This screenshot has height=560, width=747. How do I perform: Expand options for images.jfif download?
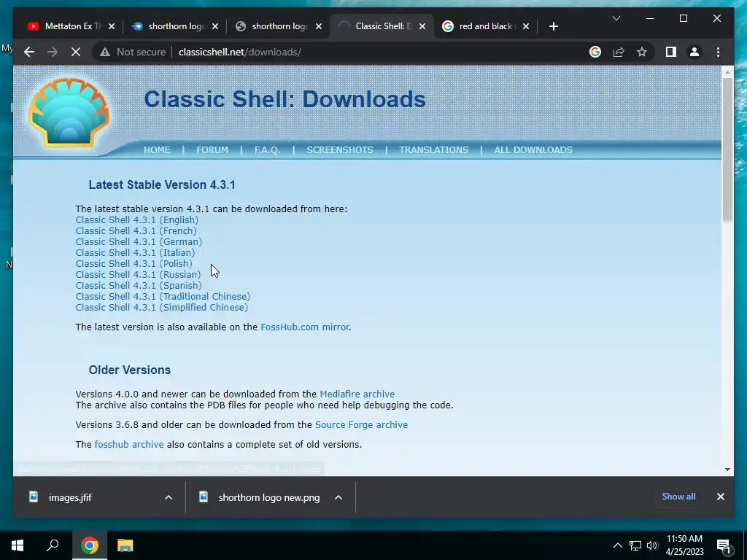(169, 497)
